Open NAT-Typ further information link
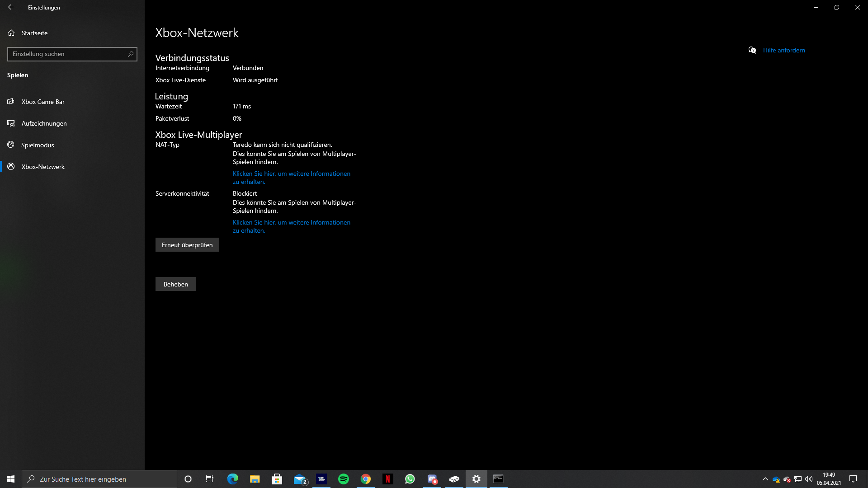 (292, 178)
